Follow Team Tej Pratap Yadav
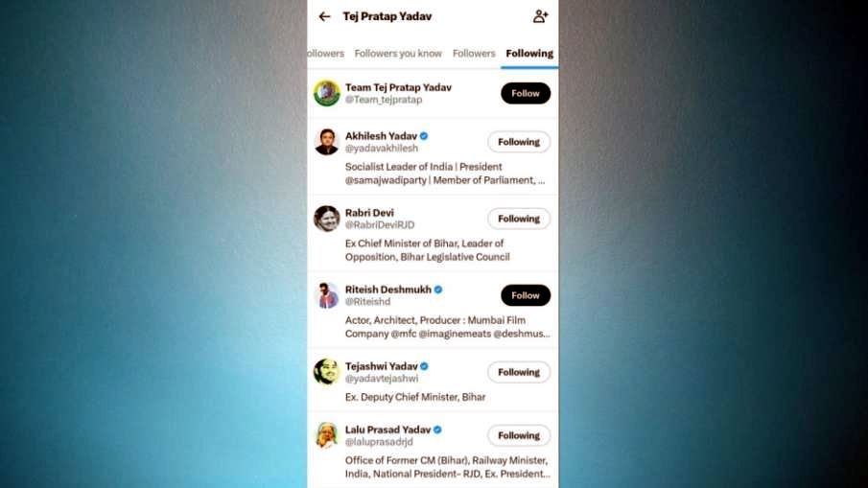The image size is (868, 488). click(526, 94)
